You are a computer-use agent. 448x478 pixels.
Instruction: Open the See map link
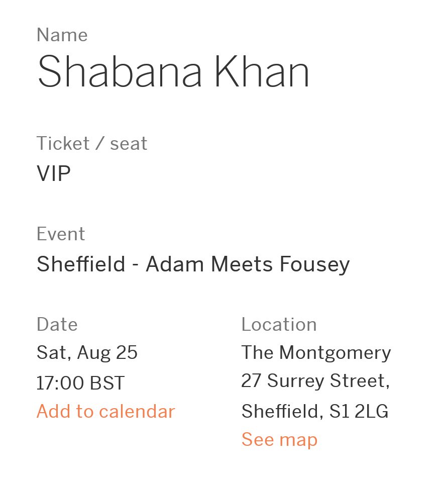pos(279,440)
